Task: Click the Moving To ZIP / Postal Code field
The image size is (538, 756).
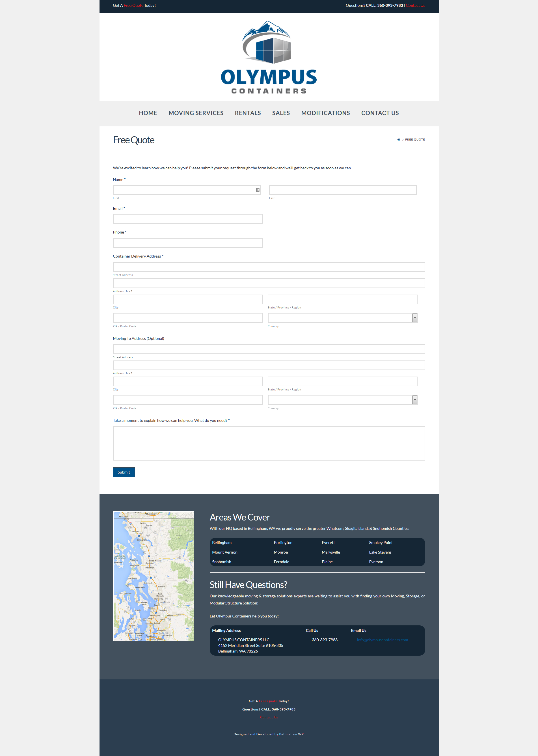Action: pyautogui.click(x=187, y=400)
